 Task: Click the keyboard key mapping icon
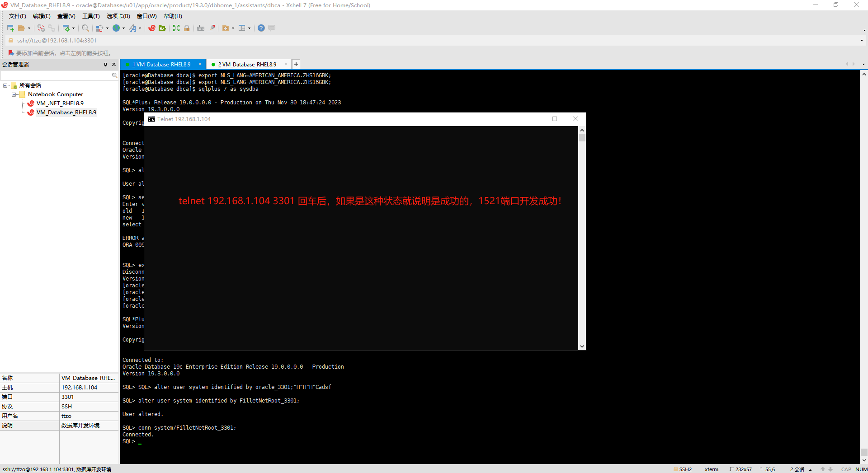(201, 28)
